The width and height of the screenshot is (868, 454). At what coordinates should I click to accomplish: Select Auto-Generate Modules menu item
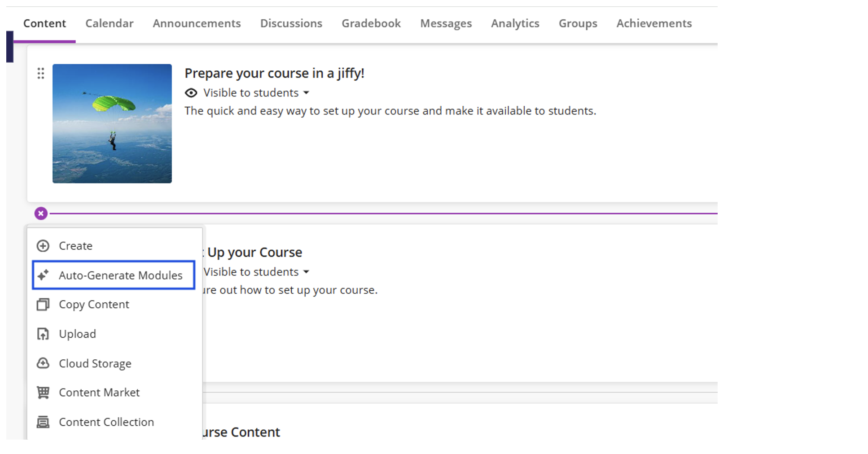point(114,275)
